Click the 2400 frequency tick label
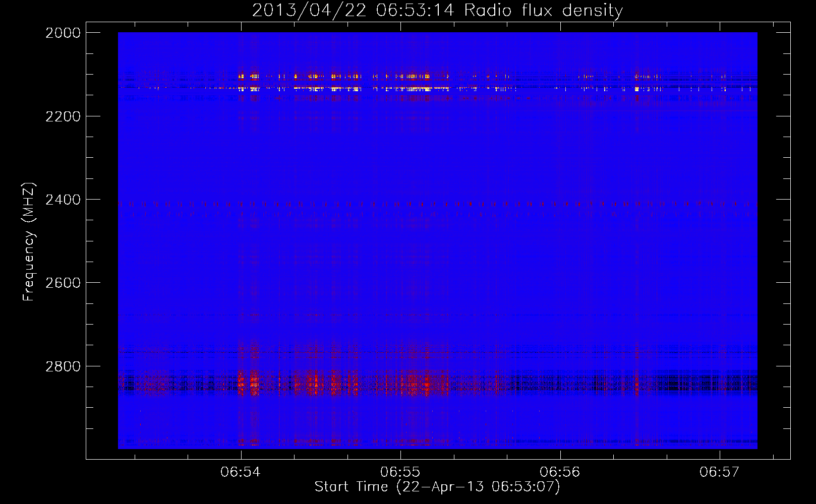Screen dimensions: 816x504 [x=63, y=200]
